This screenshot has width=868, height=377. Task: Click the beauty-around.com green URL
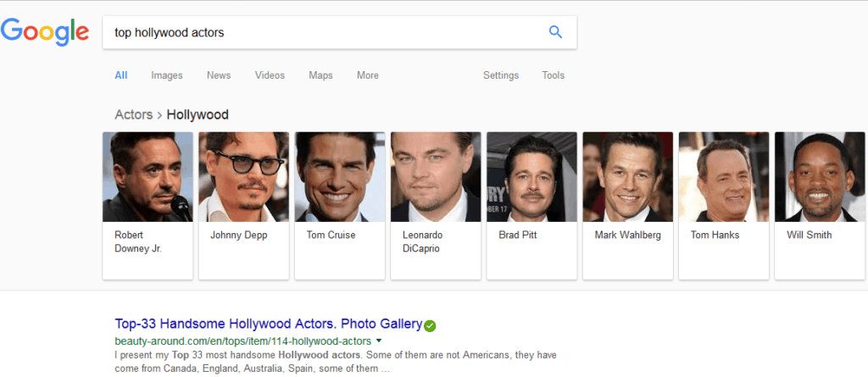tap(242, 341)
